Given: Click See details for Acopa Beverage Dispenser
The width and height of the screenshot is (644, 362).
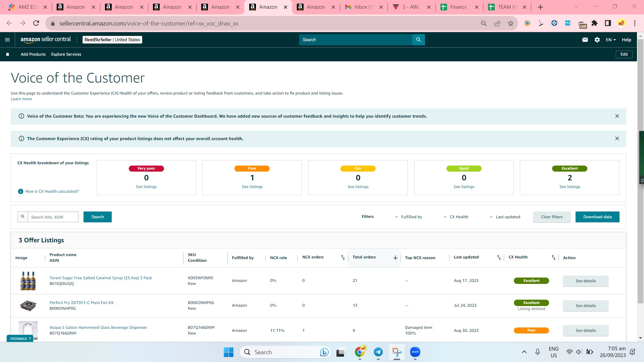Looking at the screenshot, I should point(586,330).
